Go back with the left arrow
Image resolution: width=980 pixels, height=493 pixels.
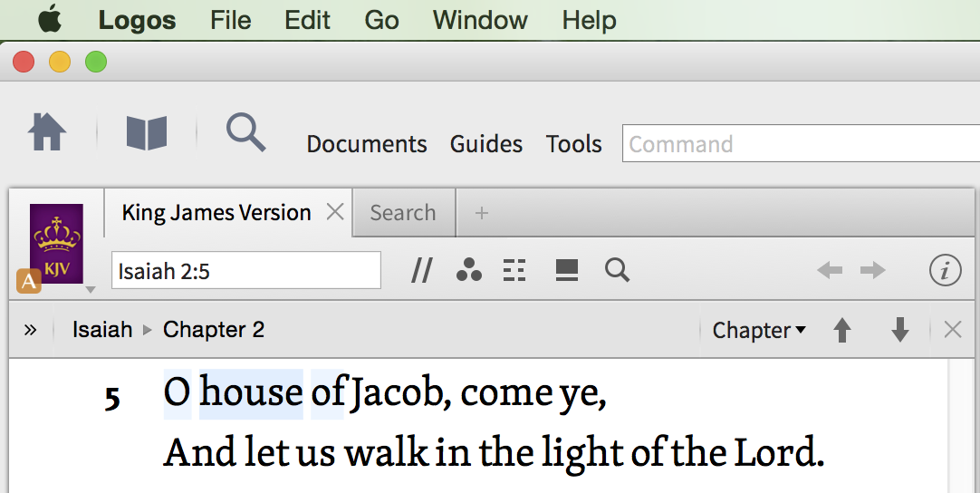click(830, 270)
